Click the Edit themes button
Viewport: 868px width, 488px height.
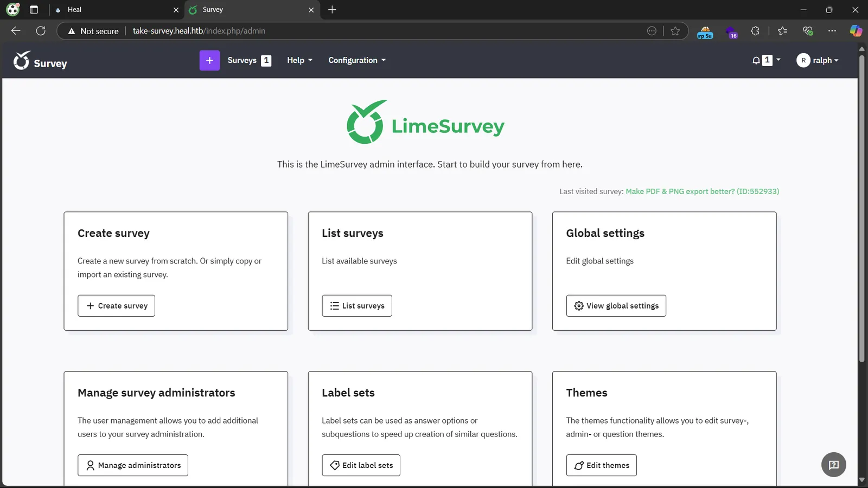[x=601, y=465]
